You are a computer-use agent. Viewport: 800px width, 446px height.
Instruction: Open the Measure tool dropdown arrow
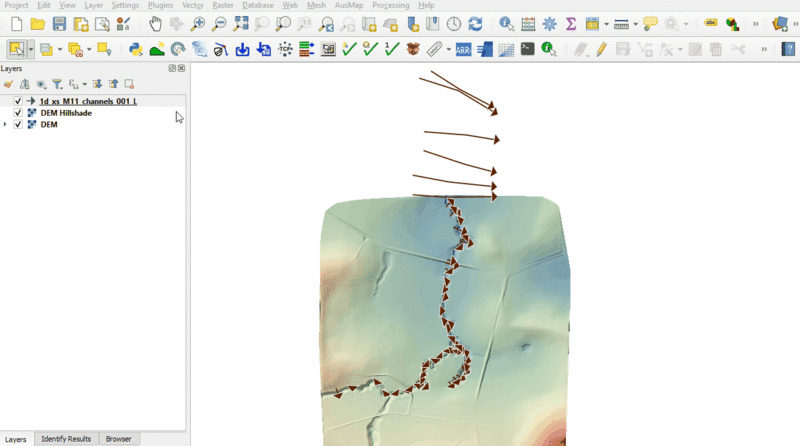(635, 24)
